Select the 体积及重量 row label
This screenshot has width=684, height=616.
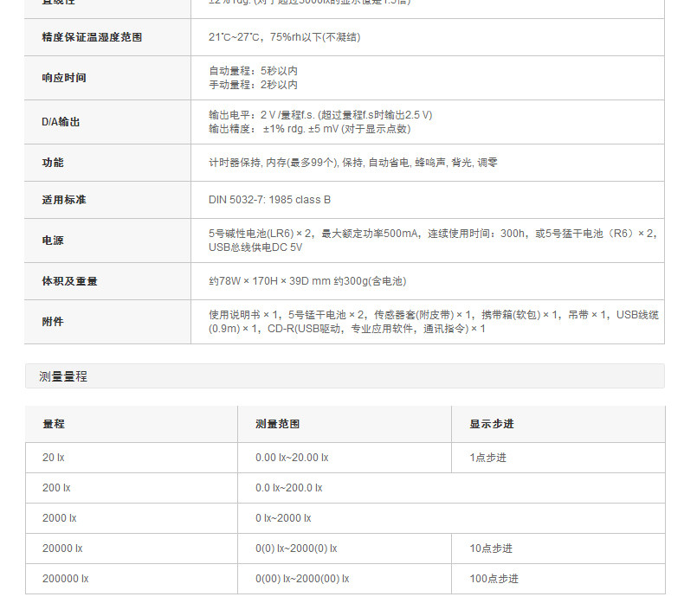coord(69,281)
